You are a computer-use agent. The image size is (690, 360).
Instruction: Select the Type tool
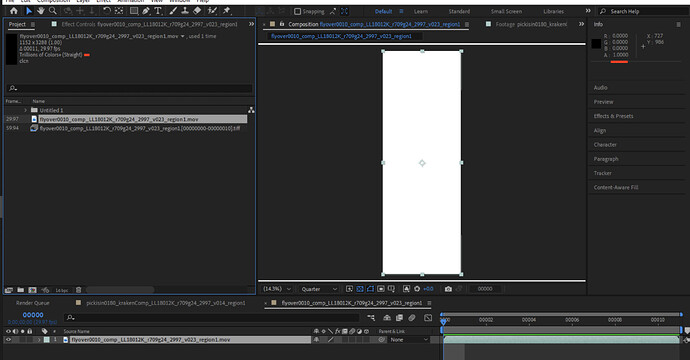pyautogui.click(x=158, y=11)
